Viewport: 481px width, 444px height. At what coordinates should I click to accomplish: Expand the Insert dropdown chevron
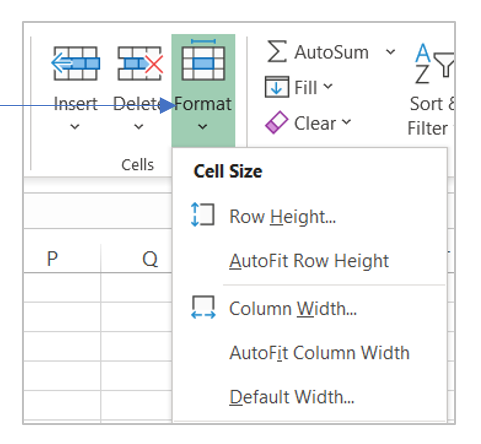coord(75,127)
